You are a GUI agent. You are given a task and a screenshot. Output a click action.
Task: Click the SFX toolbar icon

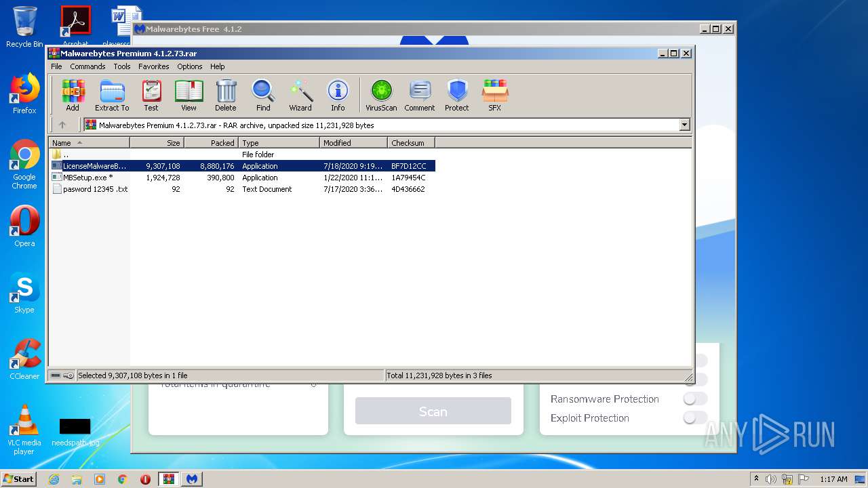(x=495, y=95)
